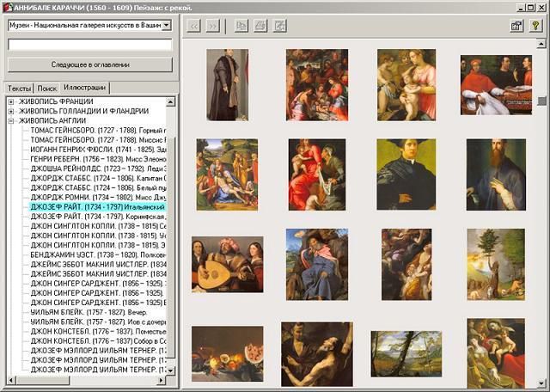
Task: Click the previous page double-arrow button
Action: point(193,26)
